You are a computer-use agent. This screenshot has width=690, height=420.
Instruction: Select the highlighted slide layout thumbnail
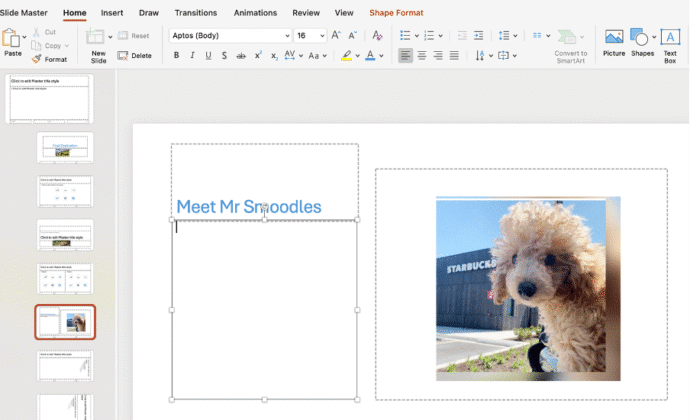[65, 322]
